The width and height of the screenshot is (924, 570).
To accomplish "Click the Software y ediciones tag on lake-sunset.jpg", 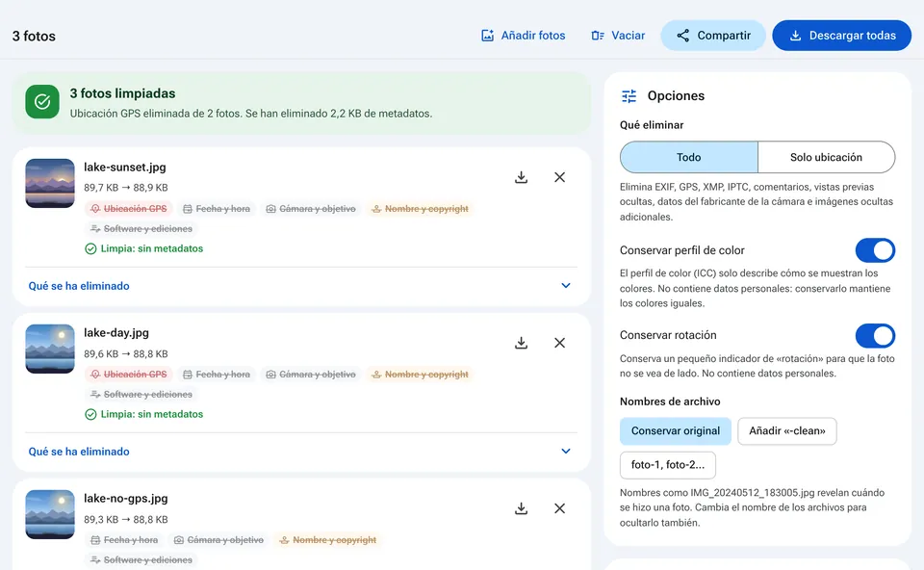I will click(x=141, y=229).
